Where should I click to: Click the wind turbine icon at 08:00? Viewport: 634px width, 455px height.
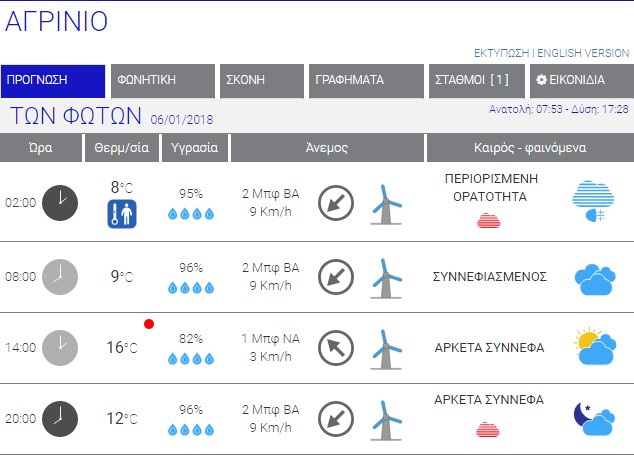tap(386, 277)
